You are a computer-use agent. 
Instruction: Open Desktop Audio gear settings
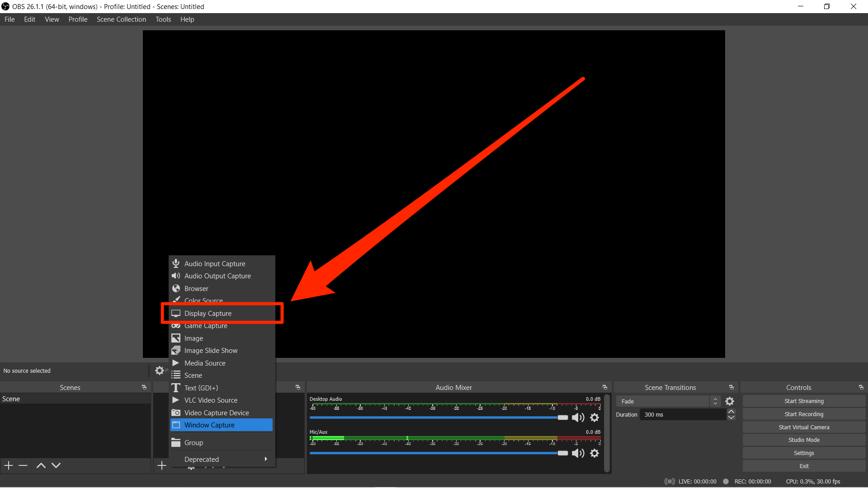tap(595, 418)
